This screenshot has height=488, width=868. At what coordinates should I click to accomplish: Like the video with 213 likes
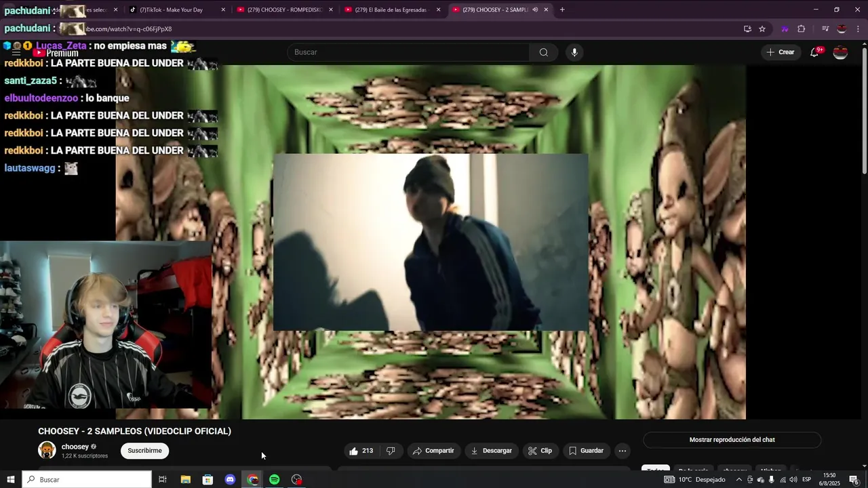[361, 451]
